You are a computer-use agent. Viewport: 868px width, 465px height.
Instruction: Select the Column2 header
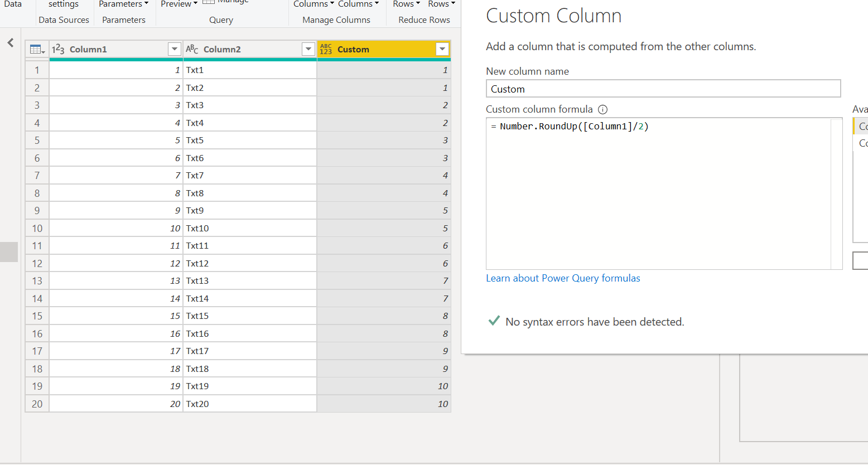[x=250, y=50]
